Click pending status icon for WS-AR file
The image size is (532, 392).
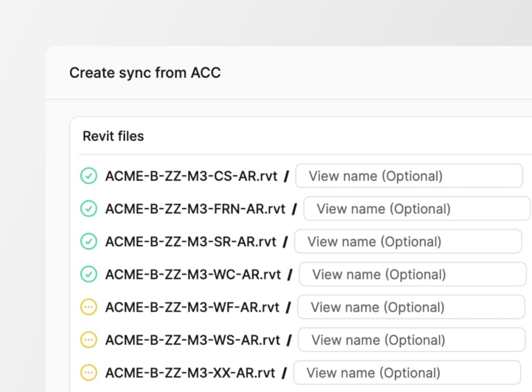[89, 340]
